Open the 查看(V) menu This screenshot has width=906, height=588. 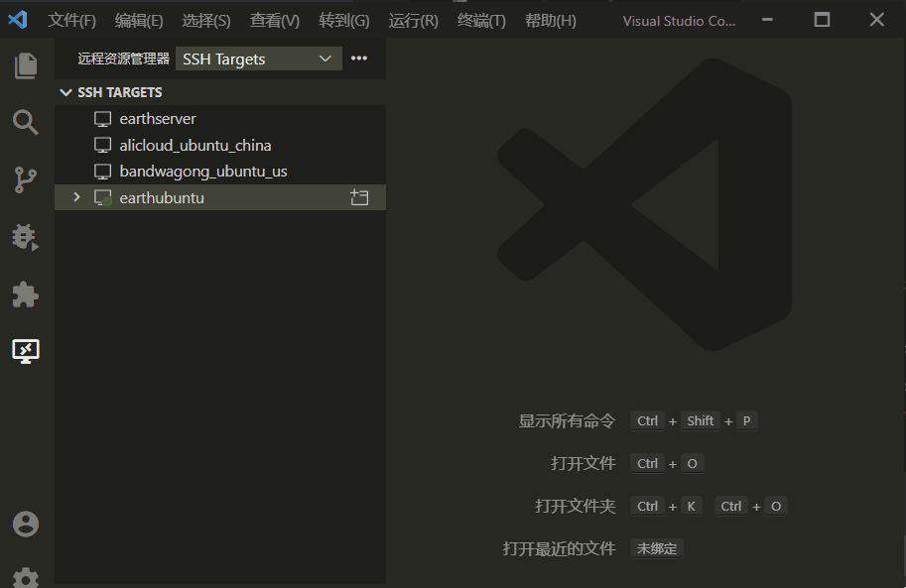coord(275,21)
